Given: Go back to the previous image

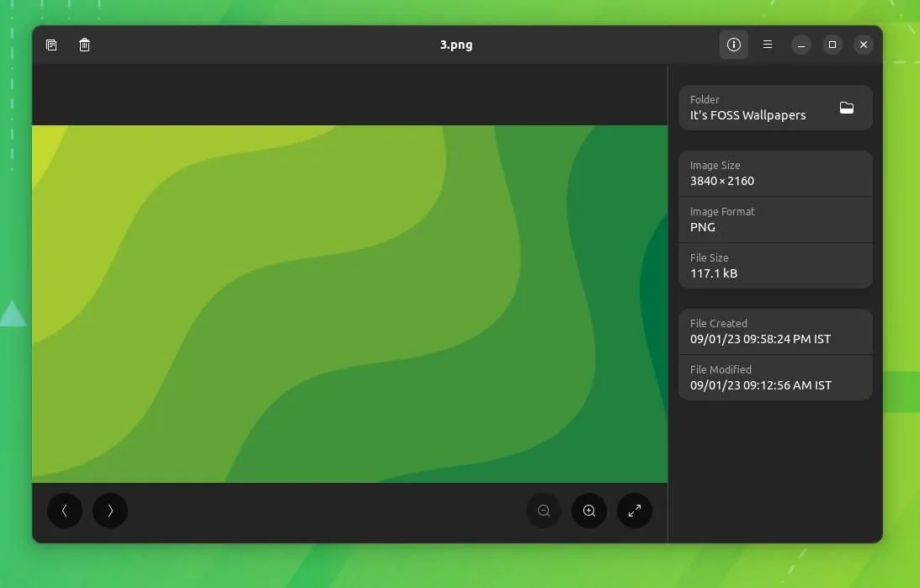Looking at the screenshot, I should point(65,511).
